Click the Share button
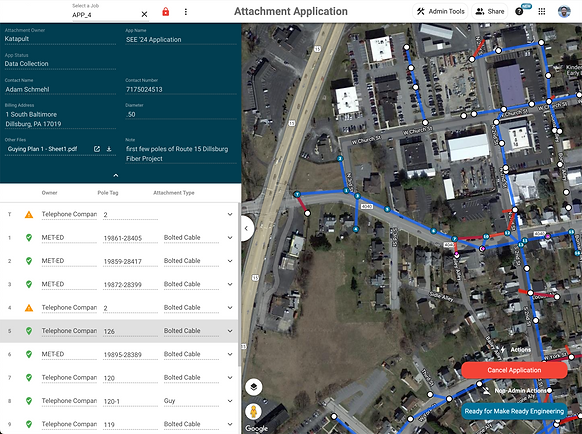 pyautogui.click(x=490, y=12)
